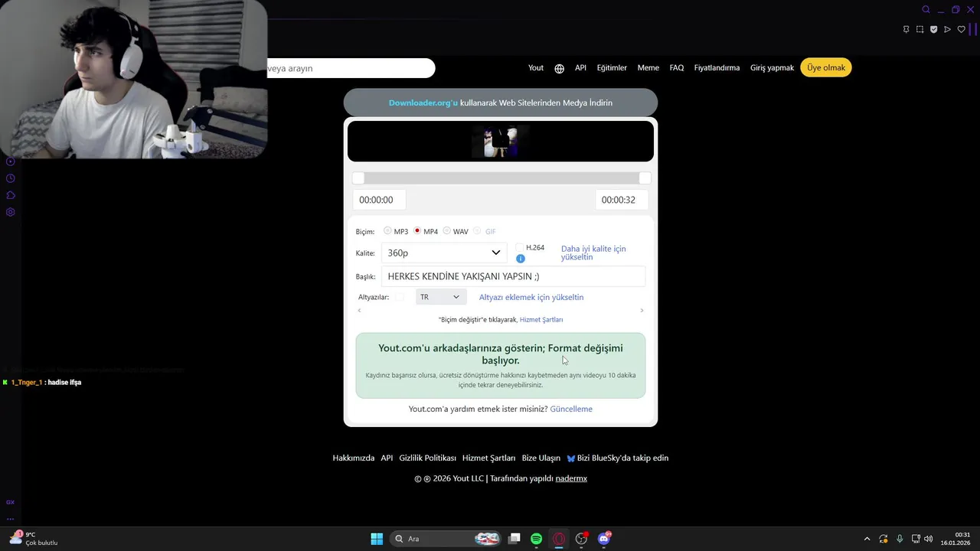Open the sidebar settings gear icon

[x=11, y=212]
